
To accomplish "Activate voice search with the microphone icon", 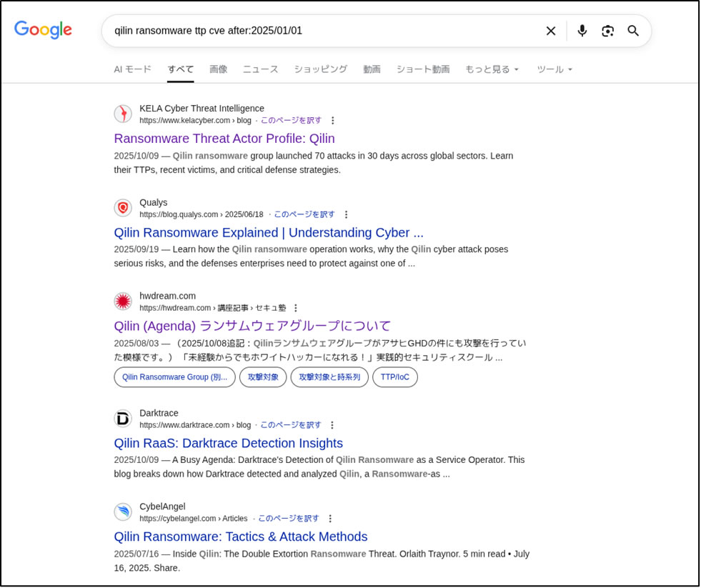I will [x=582, y=31].
